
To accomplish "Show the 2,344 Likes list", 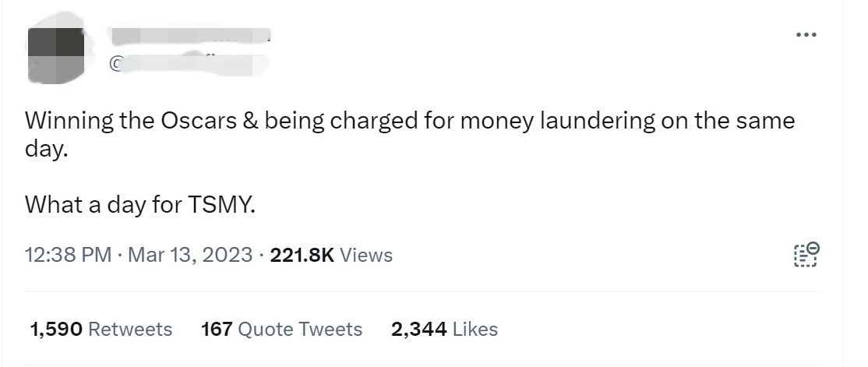I will (444, 330).
